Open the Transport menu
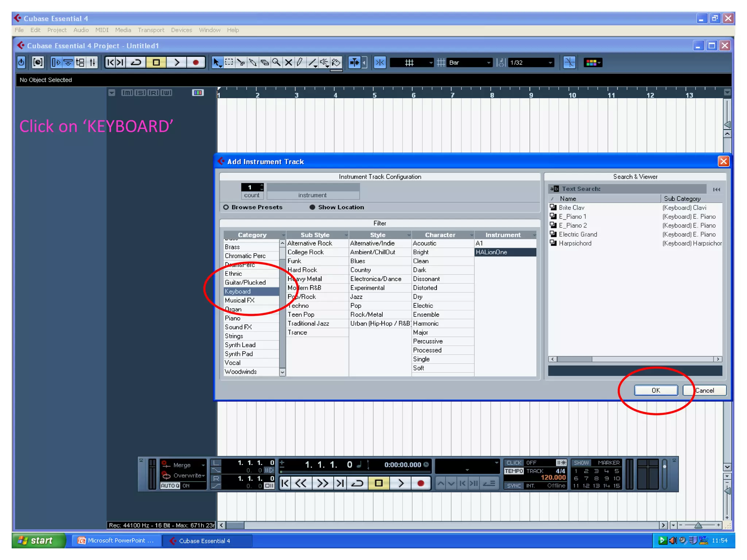This screenshot has width=747, height=560. click(151, 30)
